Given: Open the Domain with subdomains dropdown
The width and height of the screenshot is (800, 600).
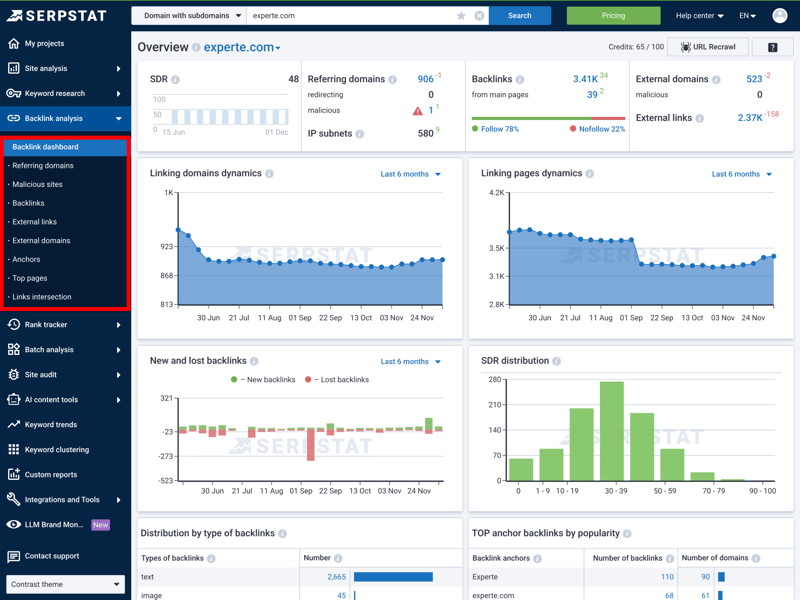Looking at the screenshot, I should (188, 16).
